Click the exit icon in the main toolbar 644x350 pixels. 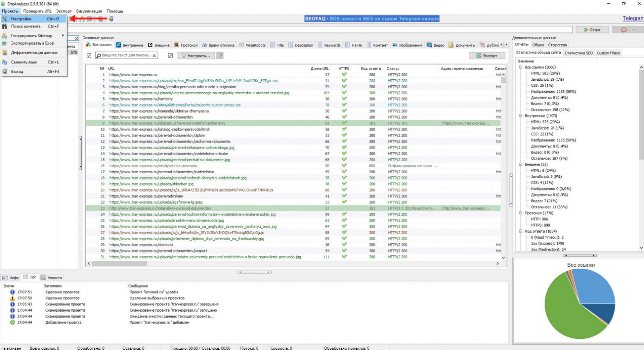click(x=111, y=19)
